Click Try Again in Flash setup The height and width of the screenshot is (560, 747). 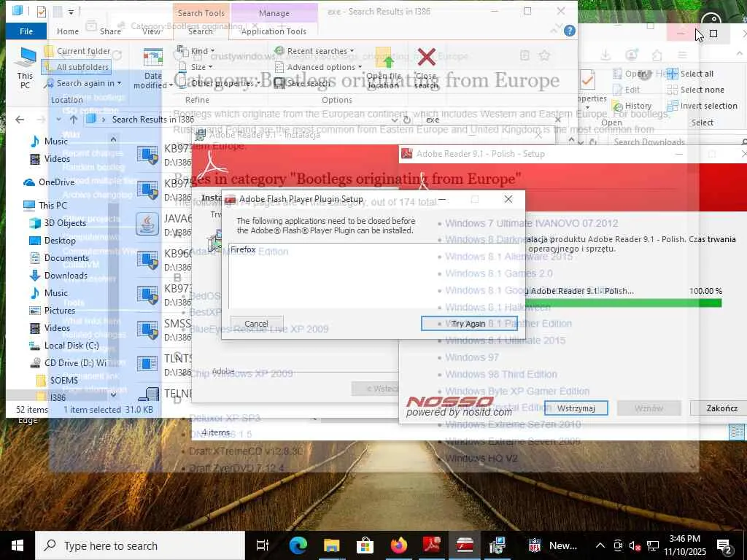[469, 323]
